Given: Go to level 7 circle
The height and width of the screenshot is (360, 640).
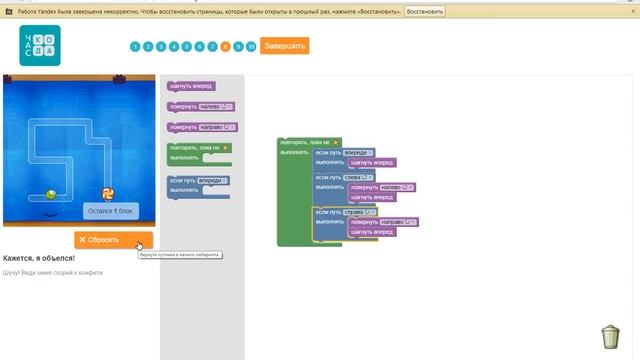Looking at the screenshot, I should 212,47.
